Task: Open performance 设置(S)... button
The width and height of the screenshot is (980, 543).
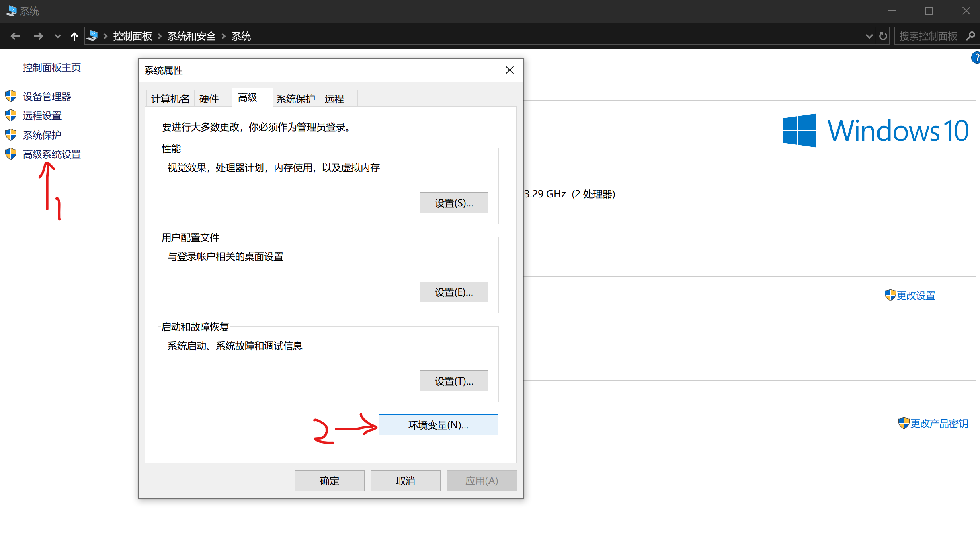Action: point(454,203)
